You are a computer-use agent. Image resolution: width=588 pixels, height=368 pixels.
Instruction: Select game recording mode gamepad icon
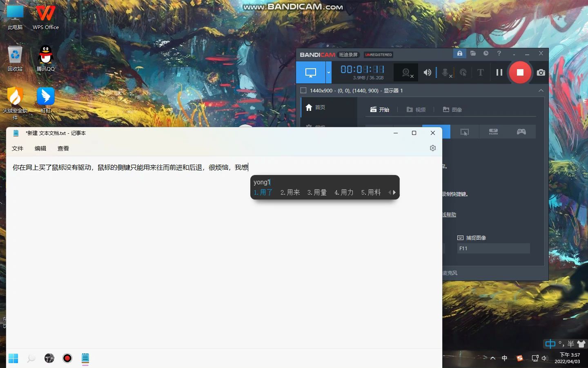(x=521, y=132)
